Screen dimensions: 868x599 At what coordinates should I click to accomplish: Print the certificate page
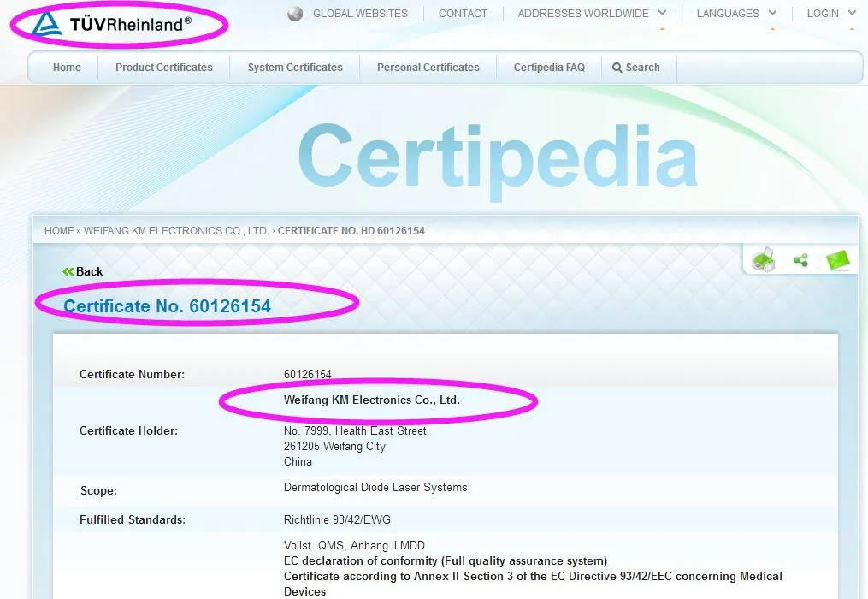[x=763, y=260]
